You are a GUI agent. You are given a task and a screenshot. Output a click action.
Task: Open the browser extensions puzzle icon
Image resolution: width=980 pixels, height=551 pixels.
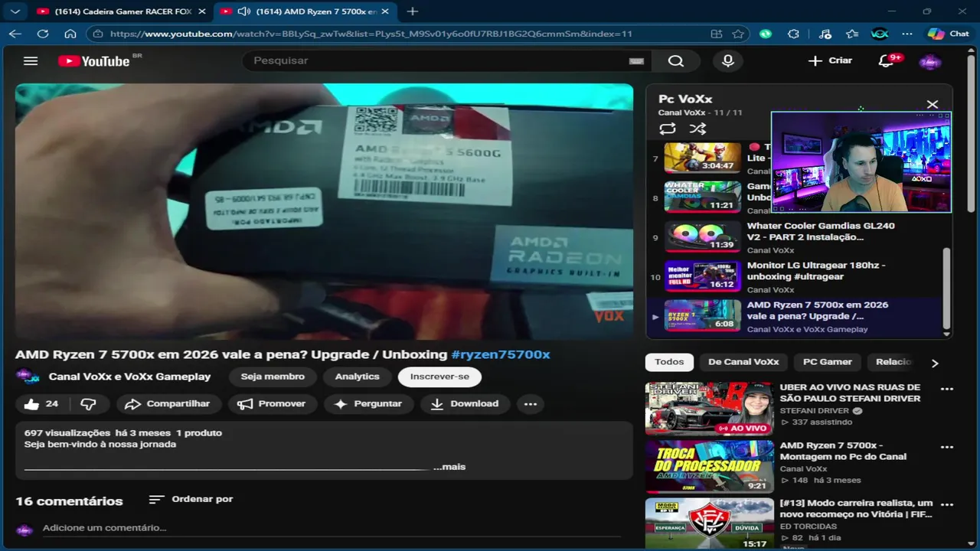click(793, 34)
